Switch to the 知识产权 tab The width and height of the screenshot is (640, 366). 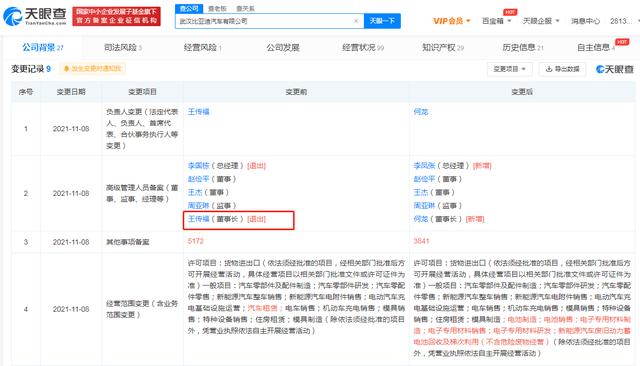(x=443, y=47)
